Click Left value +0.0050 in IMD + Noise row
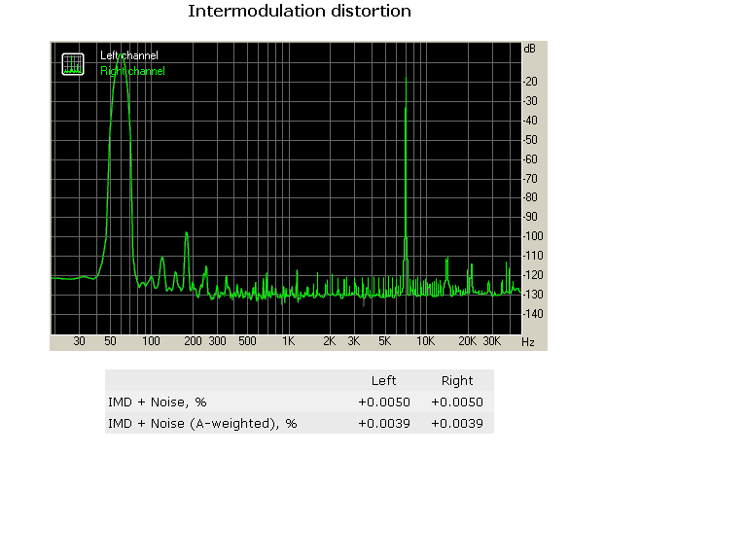Image resolution: width=747 pixels, height=560 pixels. [x=384, y=402]
